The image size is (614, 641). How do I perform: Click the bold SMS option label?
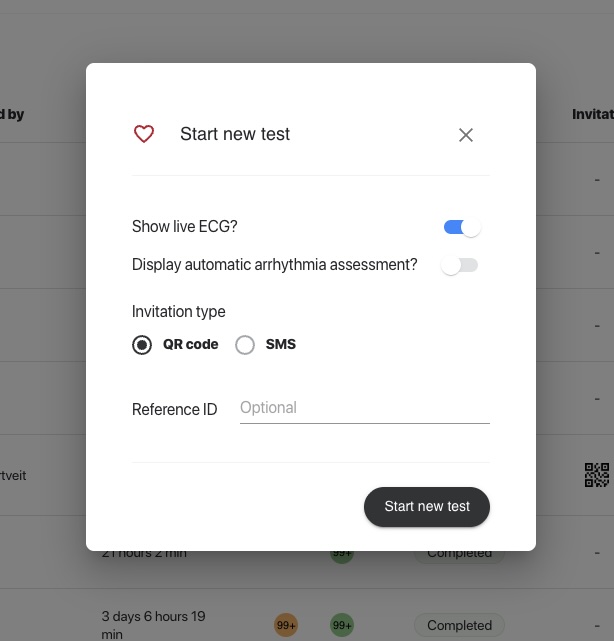(x=280, y=344)
